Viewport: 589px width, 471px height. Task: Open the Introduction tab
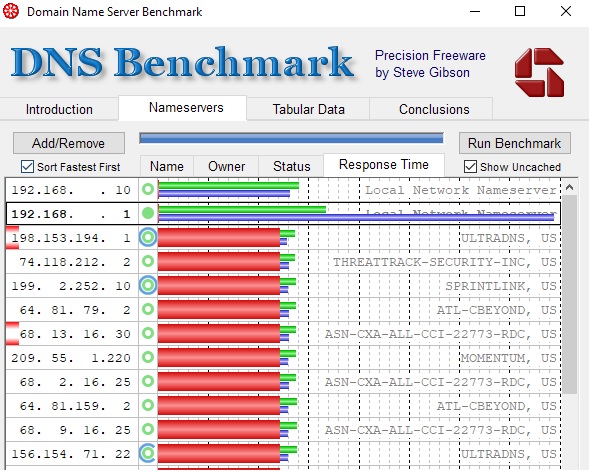[59, 109]
